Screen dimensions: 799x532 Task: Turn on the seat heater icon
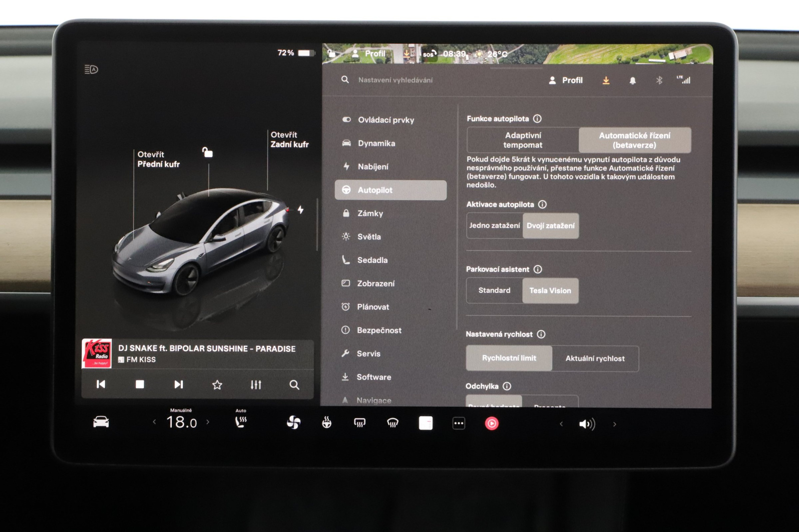point(241,422)
